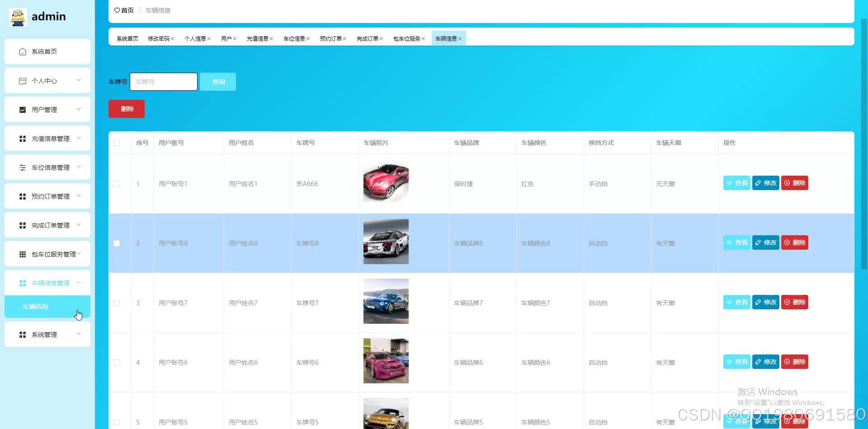This screenshot has width=868, height=429.
Task: Click the grid icon beside 充值信息管理
Action: [x=23, y=139]
